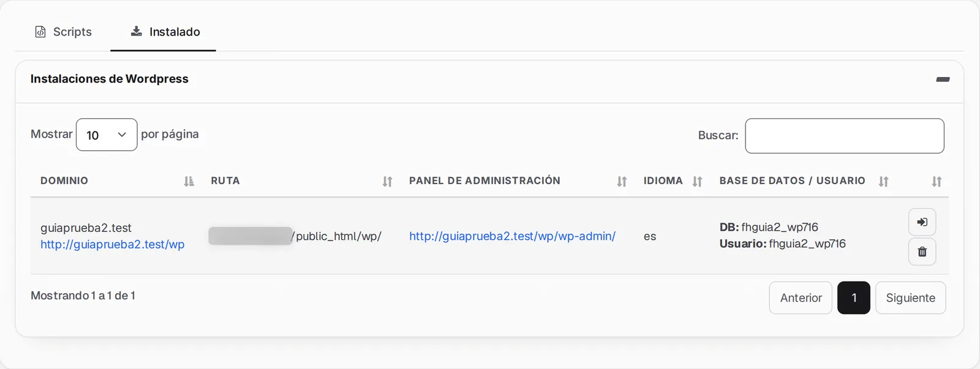Delete the guiaprueba2.test installation trash icon
This screenshot has width=980, height=369.
922,252
